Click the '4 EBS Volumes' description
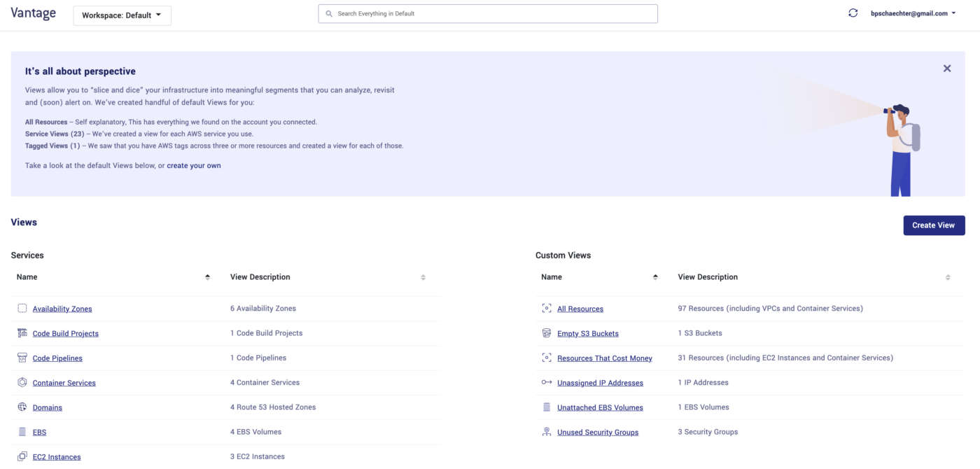The height and width of the screenshot is (469, 980). tap(255, 432)
